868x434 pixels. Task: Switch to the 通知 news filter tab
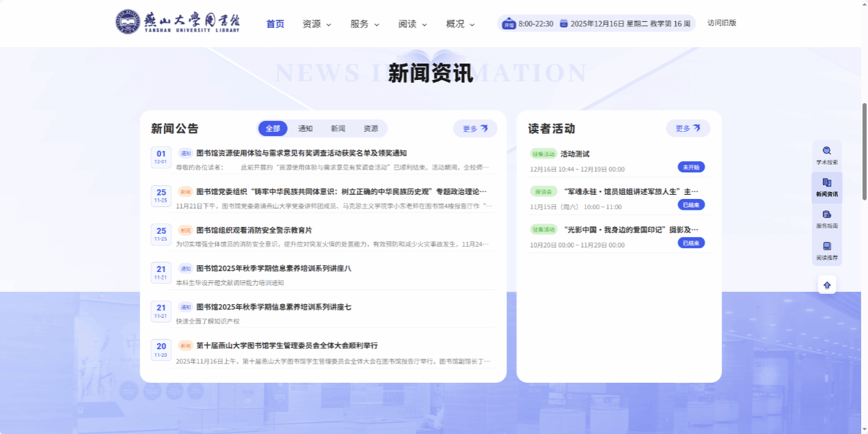(305, 128)
